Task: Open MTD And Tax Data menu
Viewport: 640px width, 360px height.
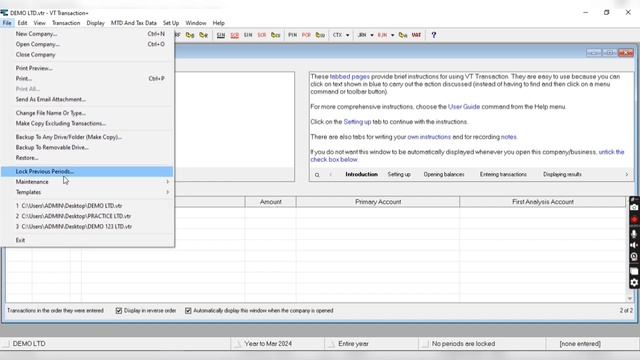Action: point(133,23)
